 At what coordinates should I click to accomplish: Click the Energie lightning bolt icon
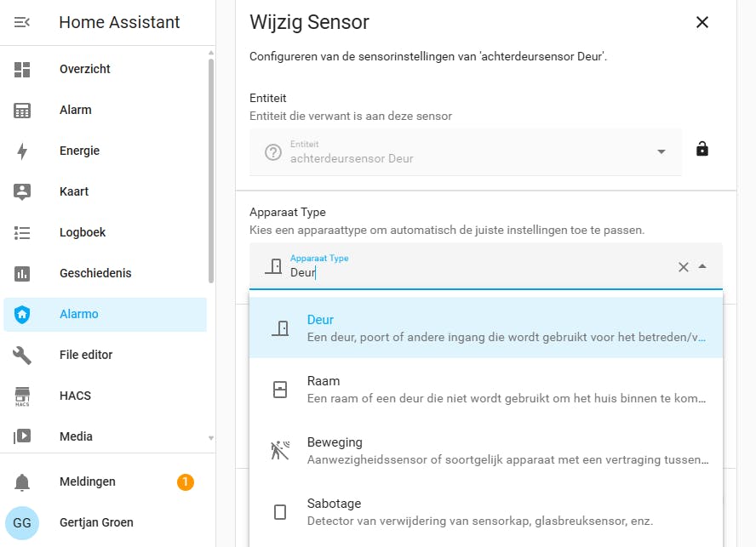point(22,151)
